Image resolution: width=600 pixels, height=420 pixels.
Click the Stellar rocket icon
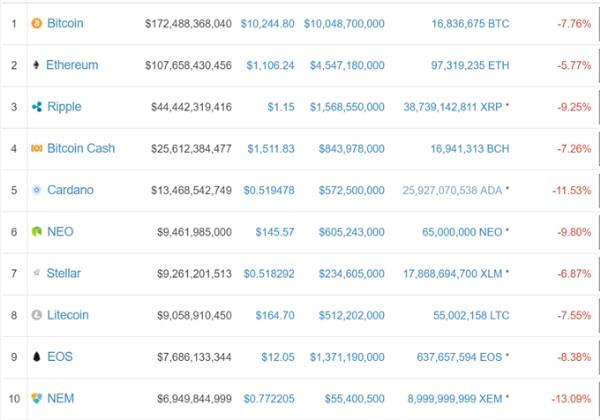pos(37,273)
